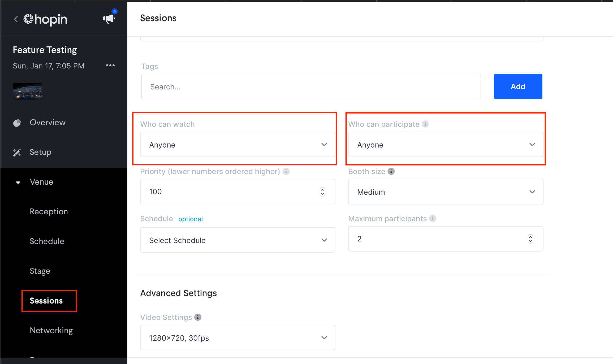Collapse the Venue section in sidebar
The height and width of the screenshot is (364, 613).
(18, 182)
